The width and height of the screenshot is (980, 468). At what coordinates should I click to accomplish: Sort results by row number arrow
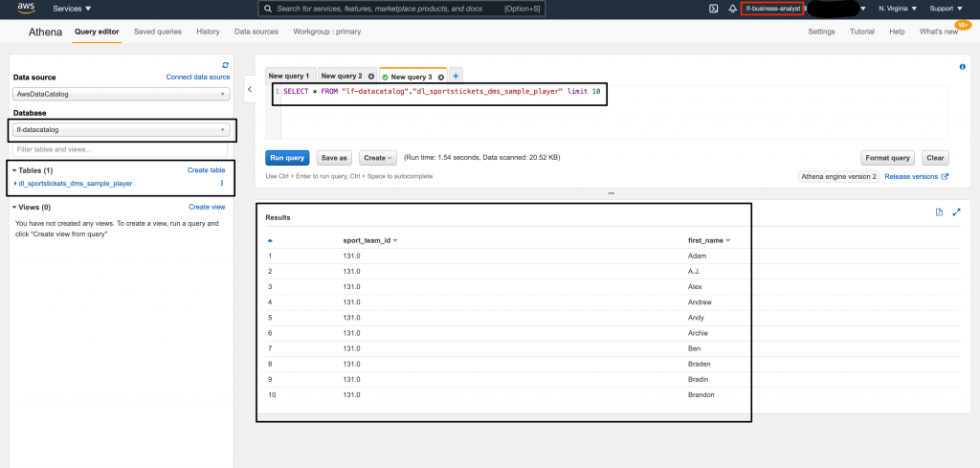(270, 240)
